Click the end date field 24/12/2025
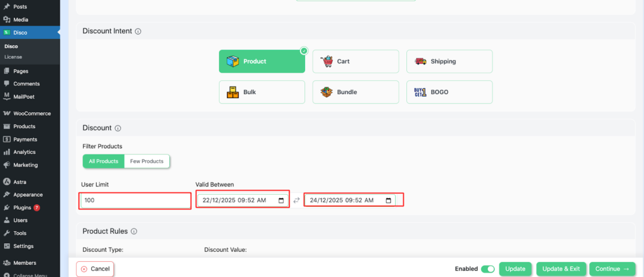Screen dimensions: 644x277 tap(350, 200)
